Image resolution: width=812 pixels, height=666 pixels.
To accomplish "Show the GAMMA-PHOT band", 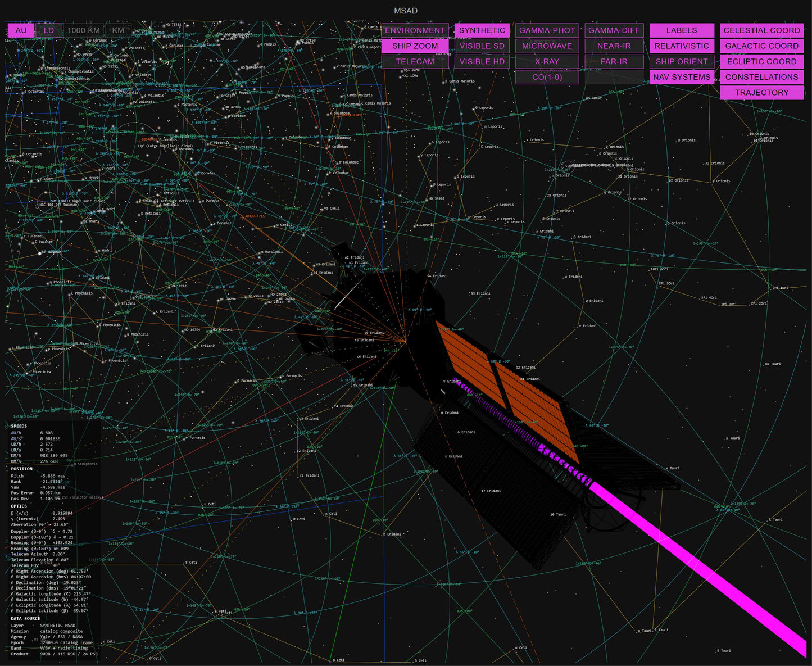I will point(547,30).
